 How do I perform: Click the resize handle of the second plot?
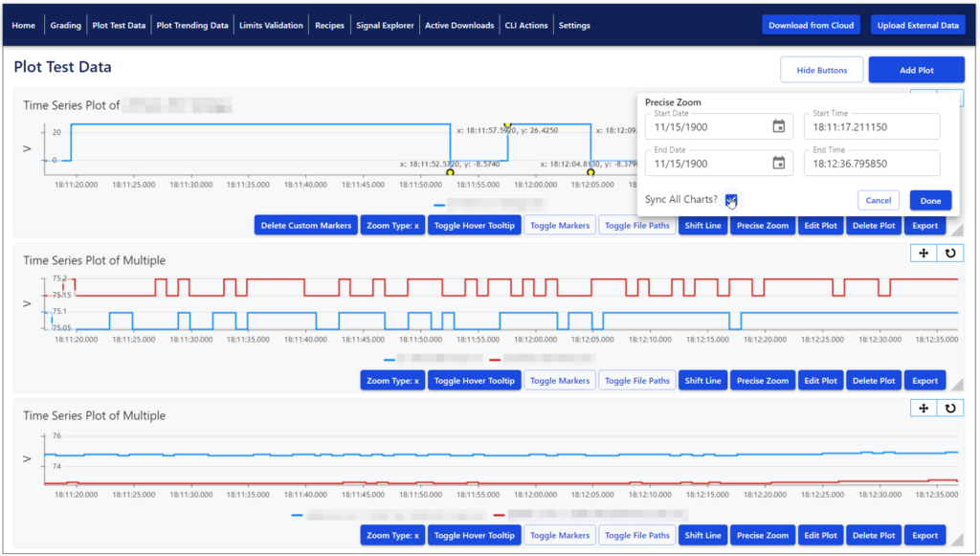957,384
